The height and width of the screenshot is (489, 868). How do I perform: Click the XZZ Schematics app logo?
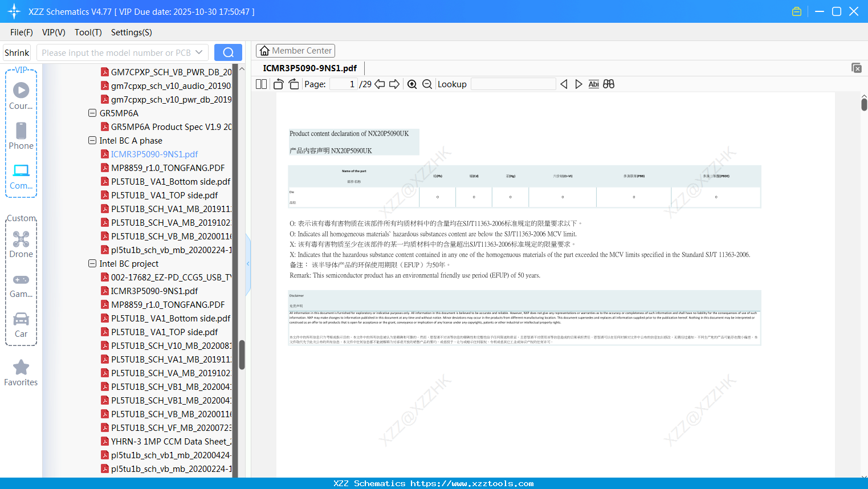[x=14, y=11]
